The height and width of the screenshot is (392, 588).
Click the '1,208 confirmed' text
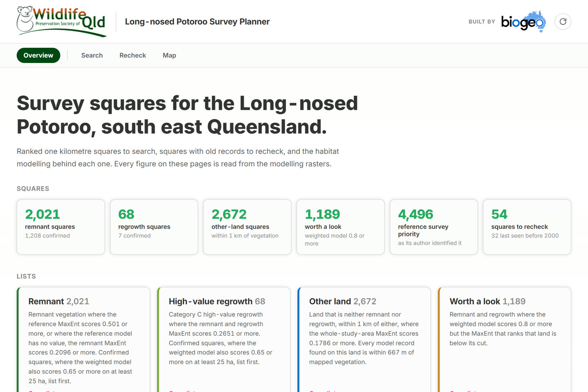point(47,236)
